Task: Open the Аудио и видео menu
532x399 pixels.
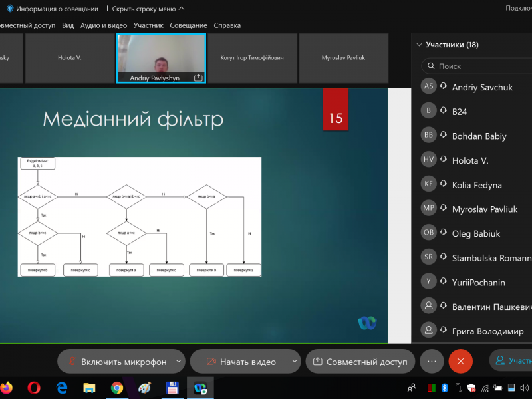Action: 103,25
